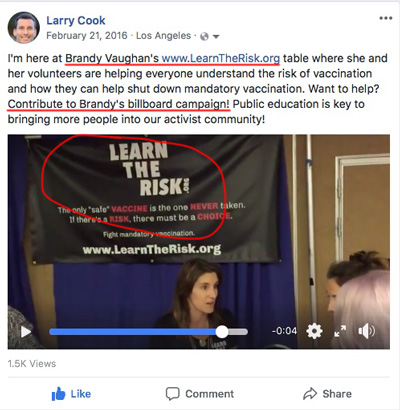Like the post with thumbs-up button
This screenshot has height=410, width=400.
coord(71,394)
